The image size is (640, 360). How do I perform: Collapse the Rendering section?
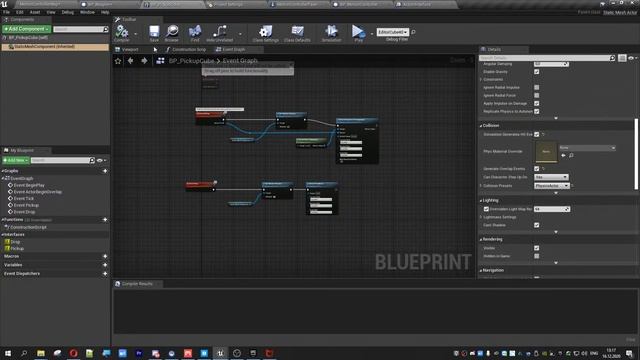(x=481, y=239)
